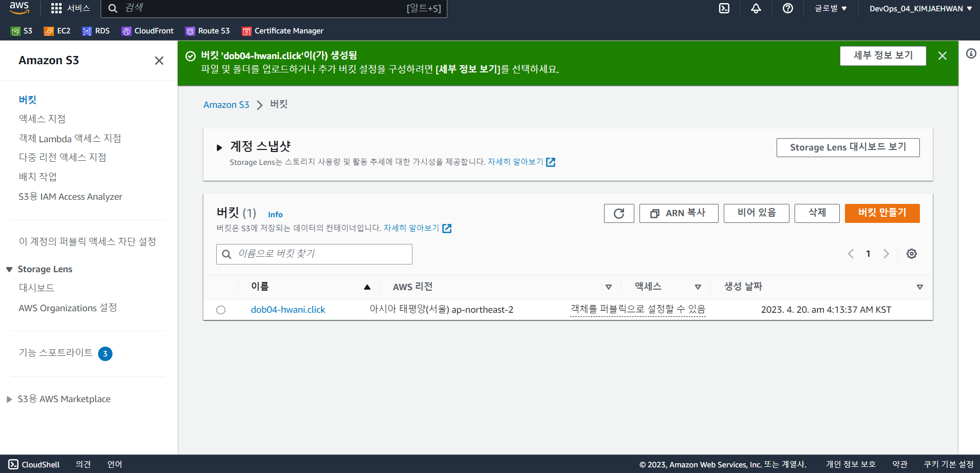Open 객체 Lambda 액세스 지점

70,138
